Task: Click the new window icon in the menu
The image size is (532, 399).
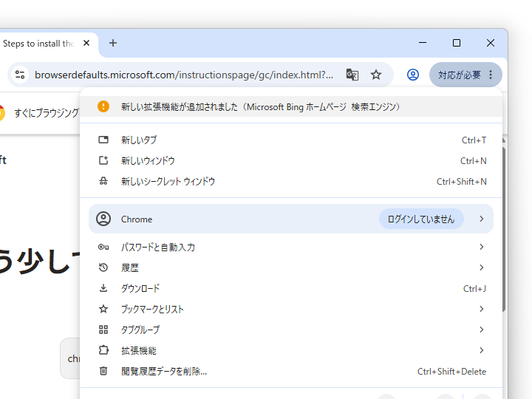Action: [x=103, y=160]
